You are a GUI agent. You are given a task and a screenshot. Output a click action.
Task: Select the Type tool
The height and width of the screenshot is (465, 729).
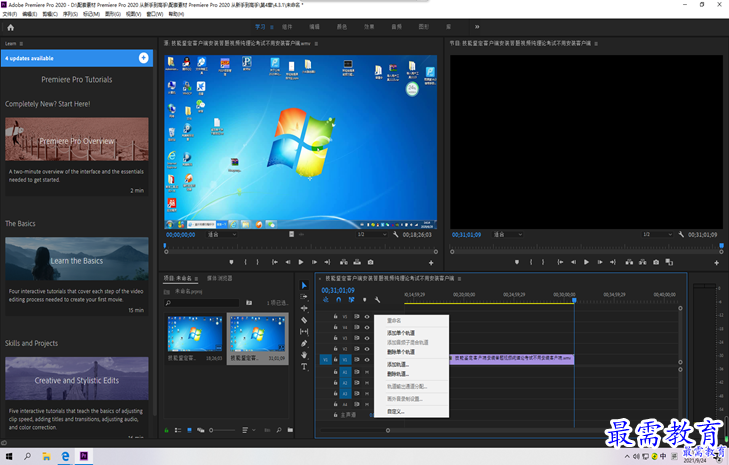[x=304, y=366]
